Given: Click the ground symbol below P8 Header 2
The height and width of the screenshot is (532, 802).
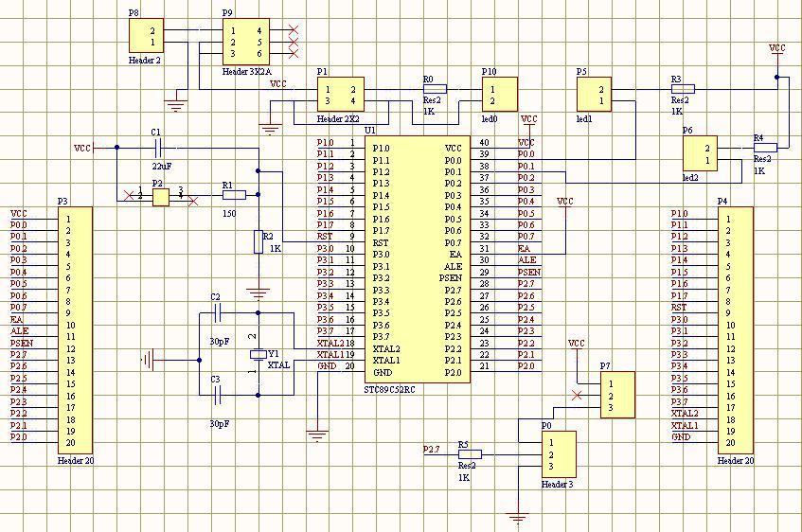Looking at the screenshot, I should [x=176, y=106].
